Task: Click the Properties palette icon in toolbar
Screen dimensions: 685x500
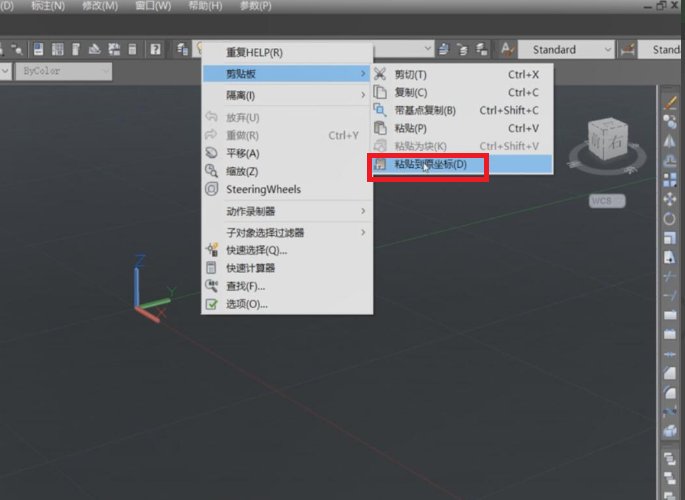Action: click(38, 49)
